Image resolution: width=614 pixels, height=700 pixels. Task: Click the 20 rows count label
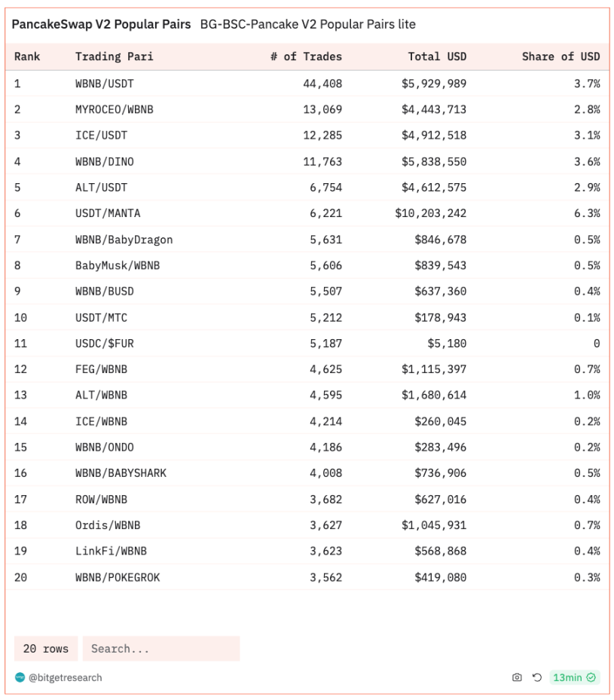pos(46,648)
